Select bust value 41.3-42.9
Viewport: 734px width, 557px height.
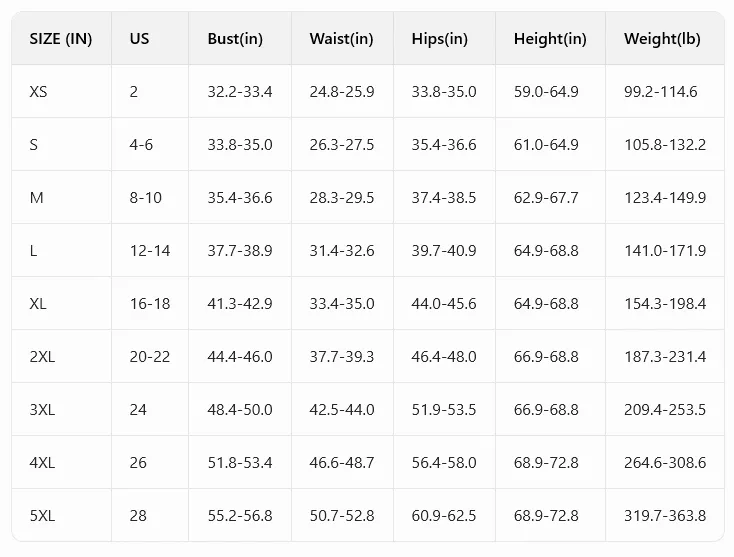point(240,304)
